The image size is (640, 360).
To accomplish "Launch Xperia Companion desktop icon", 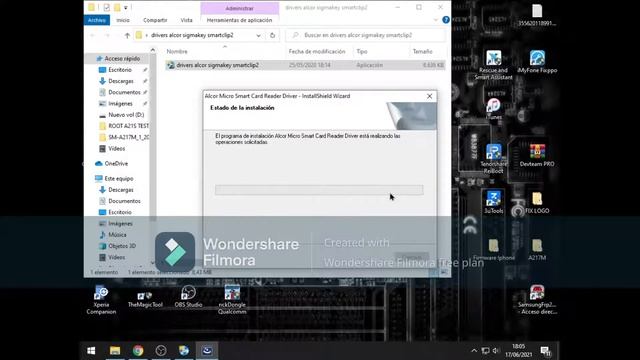I will [101, 300].
